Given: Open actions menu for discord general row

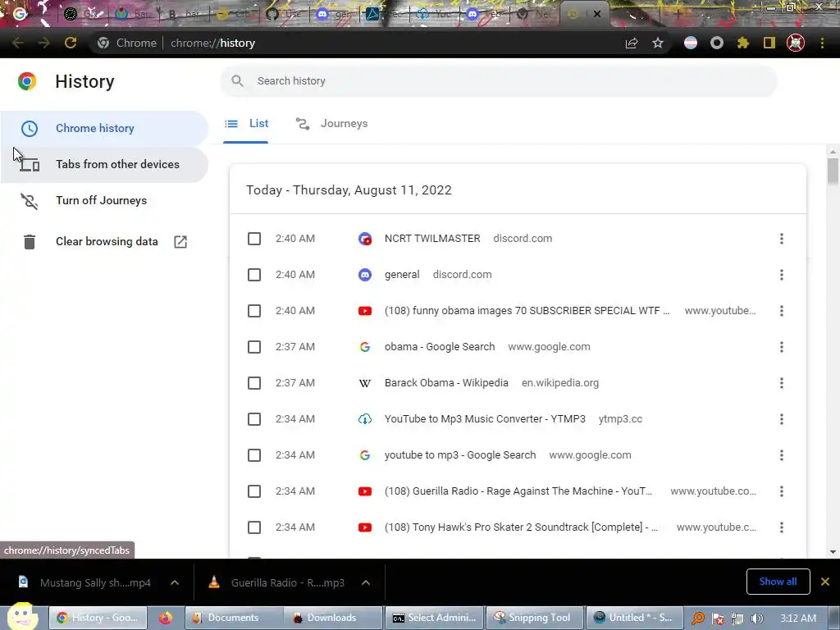Looking at the screenshot, I should (x=782, y=275).
